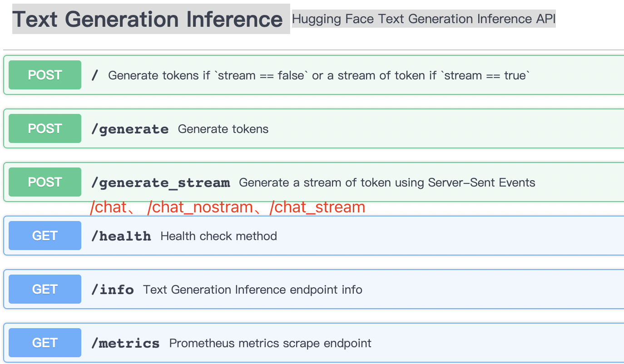
Task: Expand the /generate_stream endpoint path
Action: point(161,183)
